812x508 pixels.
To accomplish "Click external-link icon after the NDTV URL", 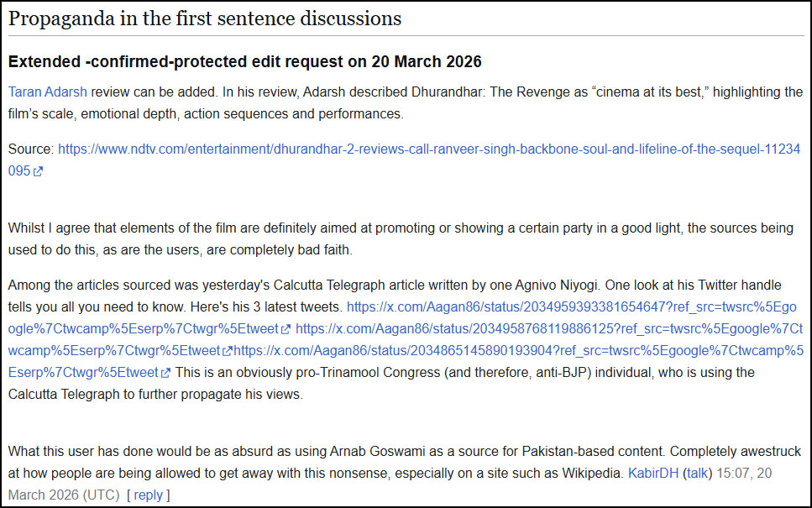I will coord(38,171).
